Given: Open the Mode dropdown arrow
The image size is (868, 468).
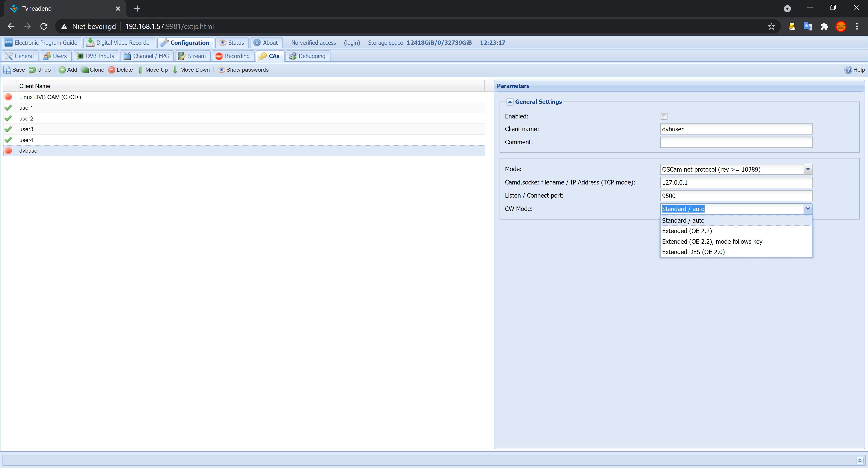Looking at the screenshot, I should (808, 169).
